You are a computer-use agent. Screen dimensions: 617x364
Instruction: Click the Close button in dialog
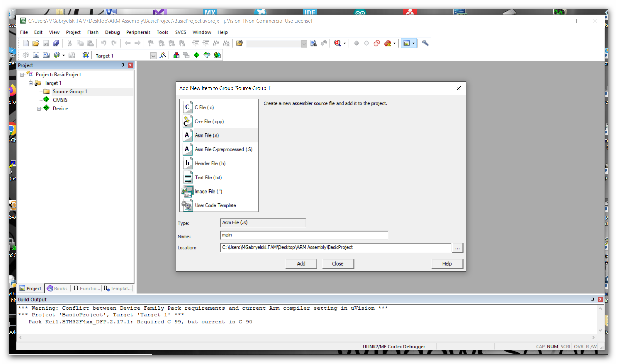(338, 264)
